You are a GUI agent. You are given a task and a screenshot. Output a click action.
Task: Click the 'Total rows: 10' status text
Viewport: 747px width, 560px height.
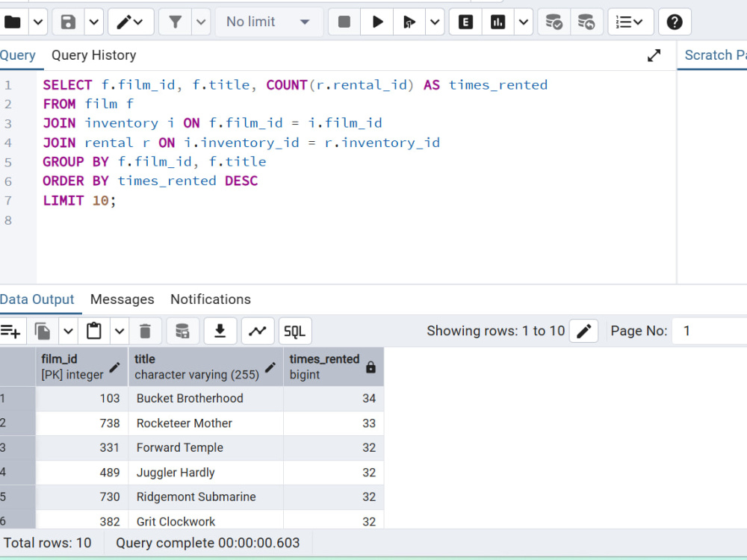(x=47, y=543)
